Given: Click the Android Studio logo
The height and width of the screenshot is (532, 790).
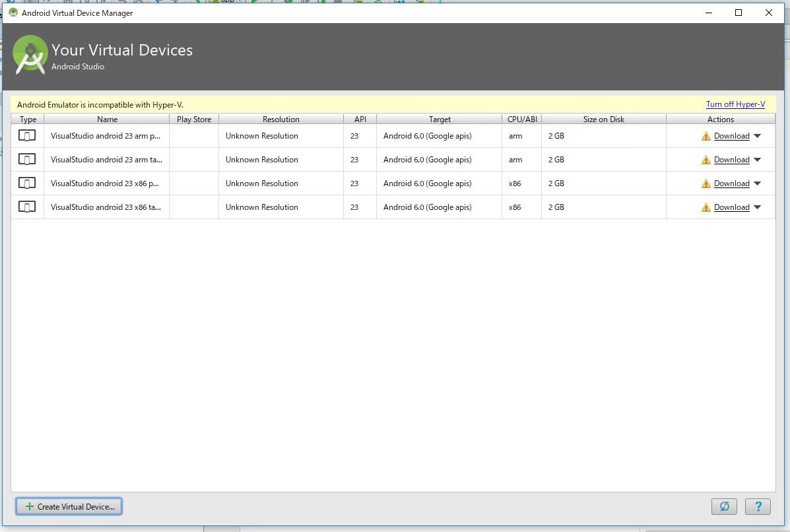Looking at the screenshot, I should pos(30,54).
